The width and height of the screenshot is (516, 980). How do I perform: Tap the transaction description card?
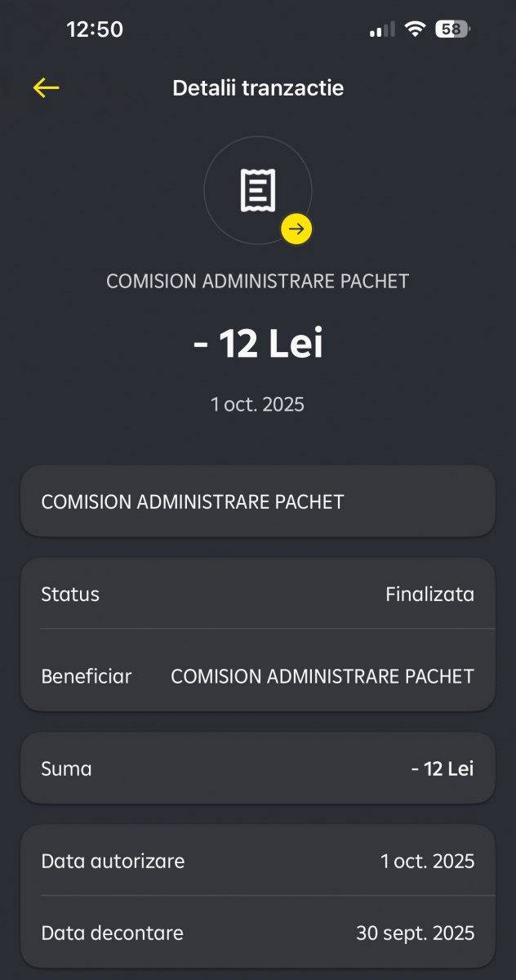click(x=258, y=501)
